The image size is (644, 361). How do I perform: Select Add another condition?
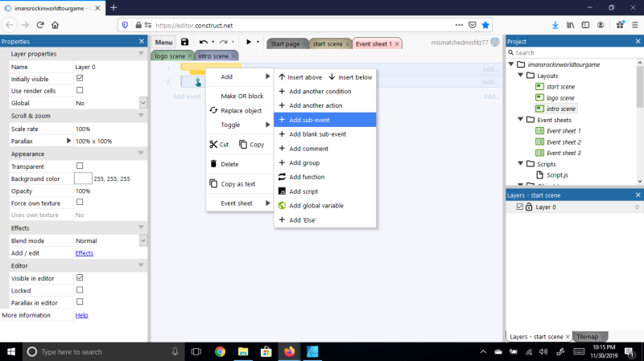tap(325, 92)
